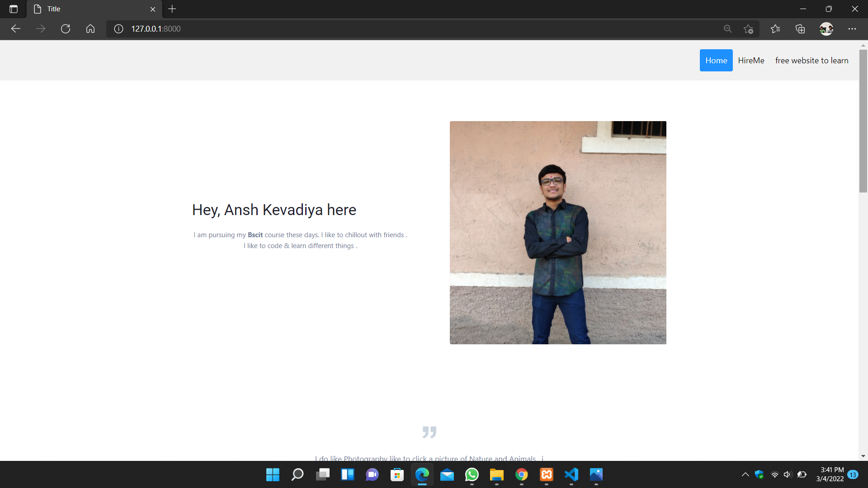Image resolution: width=868 pixels, height=488 pixels.
Task: Click the browser Back arrow
Action: (x=16, y=29)
